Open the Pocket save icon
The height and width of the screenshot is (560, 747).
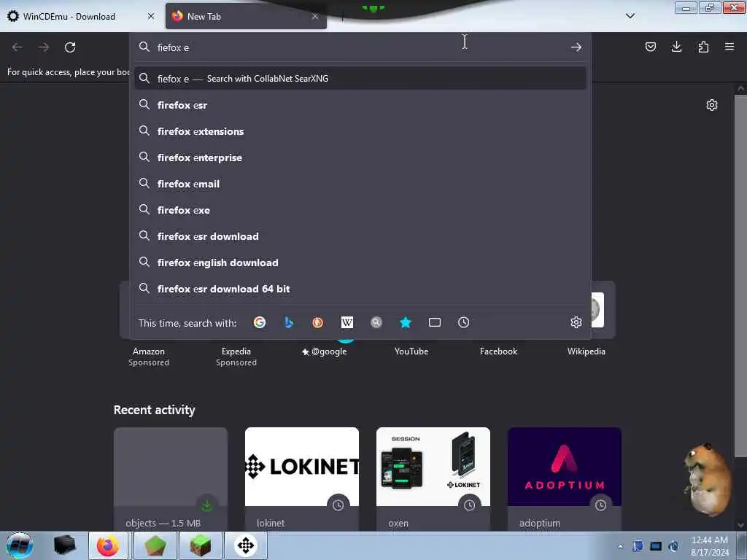click(x=650, y=47)
